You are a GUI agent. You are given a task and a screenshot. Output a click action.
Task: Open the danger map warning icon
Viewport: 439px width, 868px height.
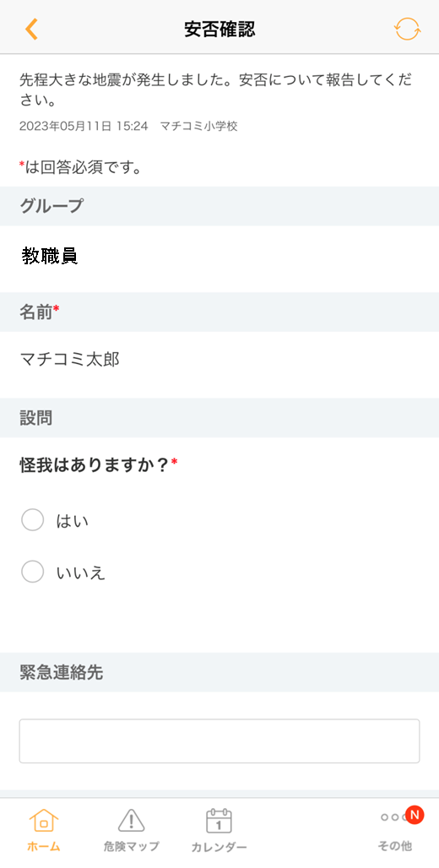coord(131,821)
